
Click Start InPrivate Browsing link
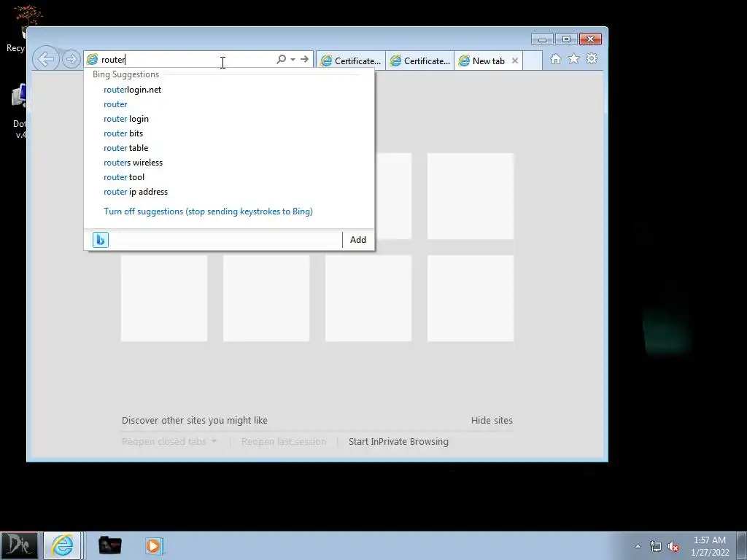pos(398,441)
